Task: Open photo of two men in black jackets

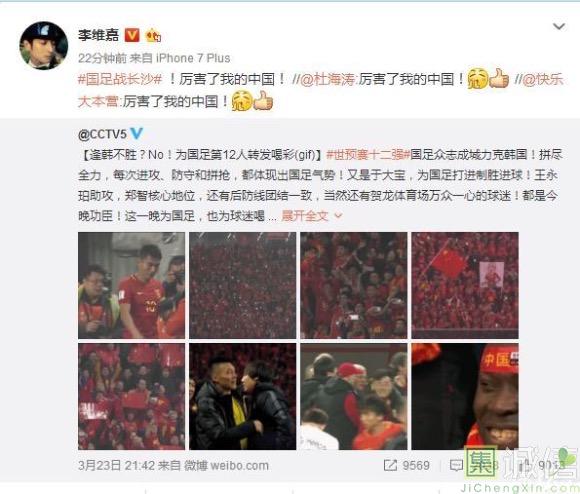Action: pos(243,396)
